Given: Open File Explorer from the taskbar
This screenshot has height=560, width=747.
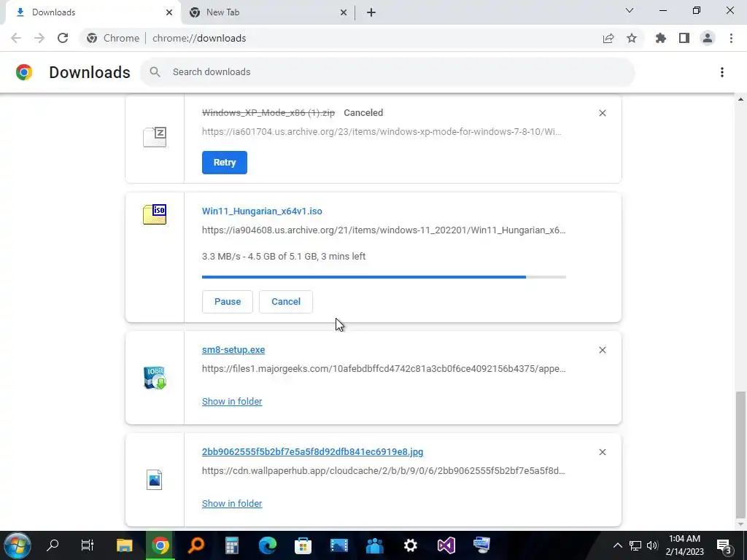Looking at the screenshot, I should point(124,545).
